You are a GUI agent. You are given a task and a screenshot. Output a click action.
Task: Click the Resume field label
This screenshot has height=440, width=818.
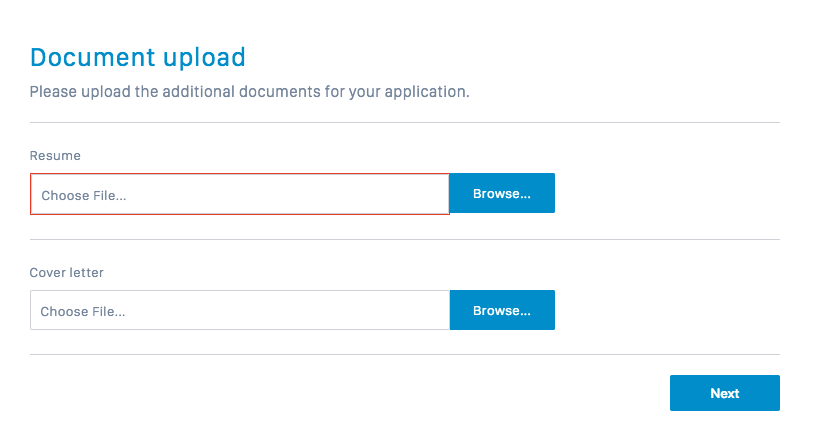[x=55, y=156]
